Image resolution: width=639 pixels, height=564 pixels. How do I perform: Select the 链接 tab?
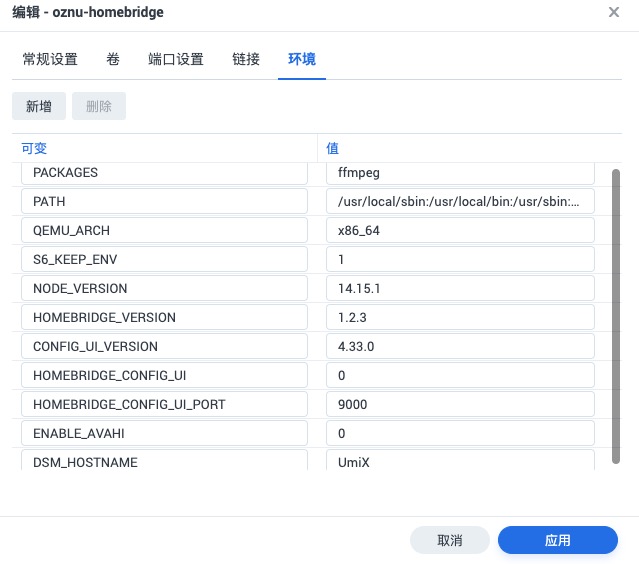246,59
